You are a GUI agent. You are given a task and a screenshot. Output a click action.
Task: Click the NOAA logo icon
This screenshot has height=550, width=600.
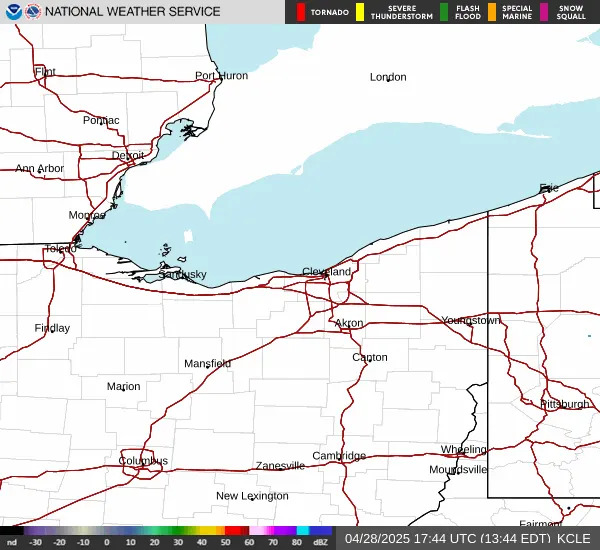pyautogui.click(x=13, y=11)
